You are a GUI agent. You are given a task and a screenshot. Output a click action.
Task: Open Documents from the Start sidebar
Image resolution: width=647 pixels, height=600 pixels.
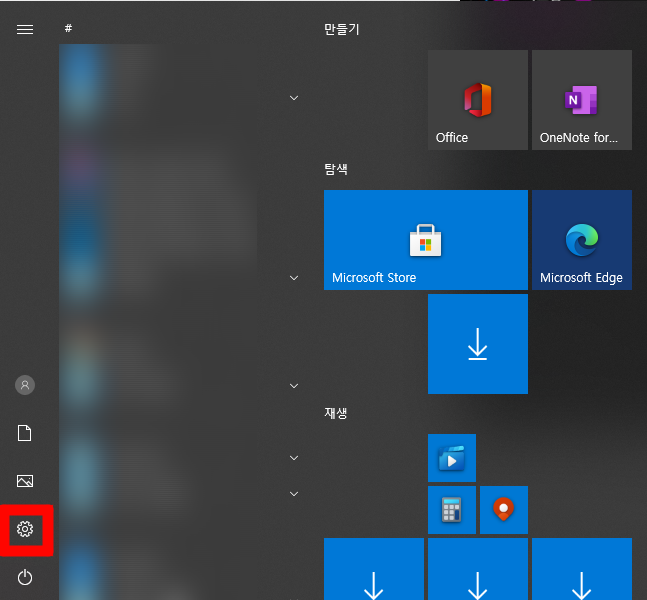24,433
